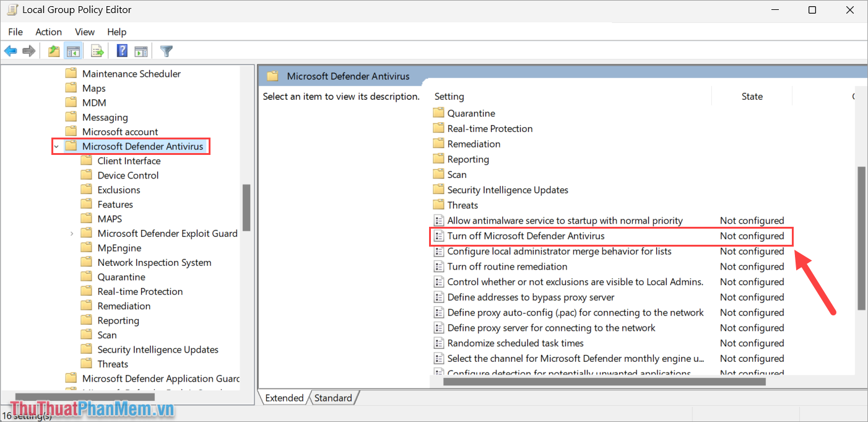Collapse the Microsoft Defender Antivirus tree node
868x422 pixels.
[x=56, y=146]
